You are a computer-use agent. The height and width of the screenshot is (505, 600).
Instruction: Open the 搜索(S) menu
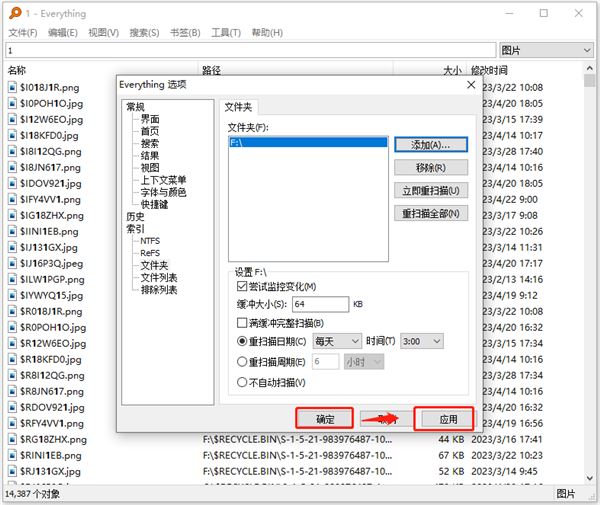(144, 33)
